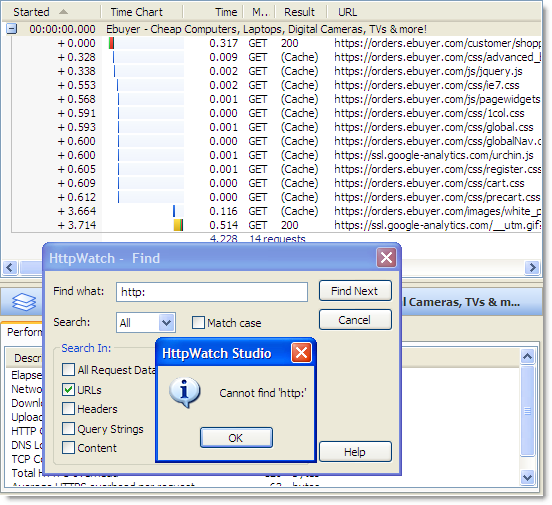Image resolution: width=552 pixels, height=505 pixels.
Task: Select the __utm.gif request row
Action: tap(276, 225)
